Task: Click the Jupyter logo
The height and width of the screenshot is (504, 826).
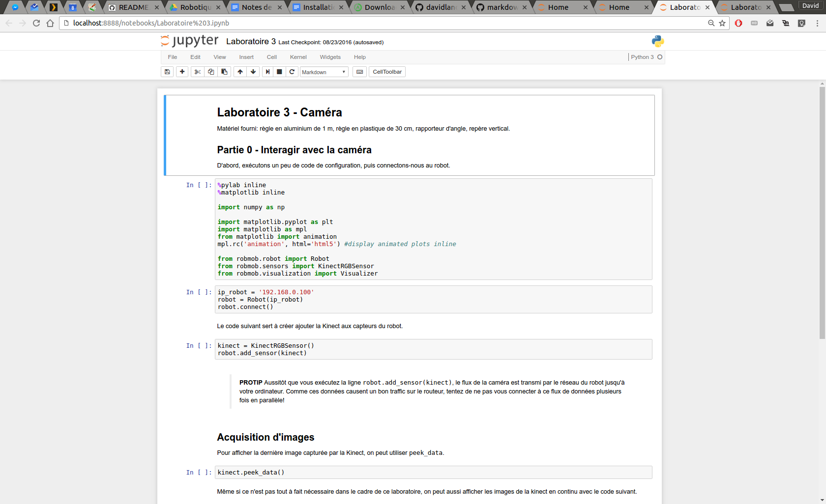Action: 189,41
